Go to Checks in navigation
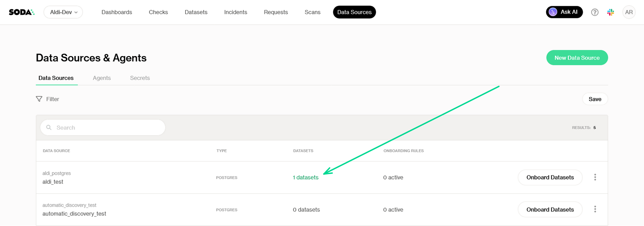Image resolution: width=644 pixels, height=226 pixels. click(x=158, y=12)
